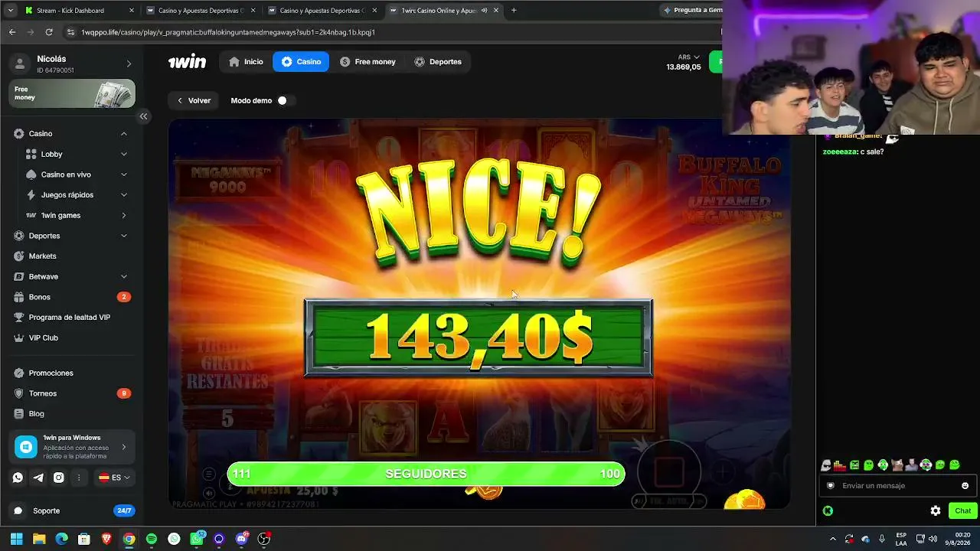This screenshot has height=551, width=980.
Task: Open Markets in the sidebar
Action: point(73,256)
